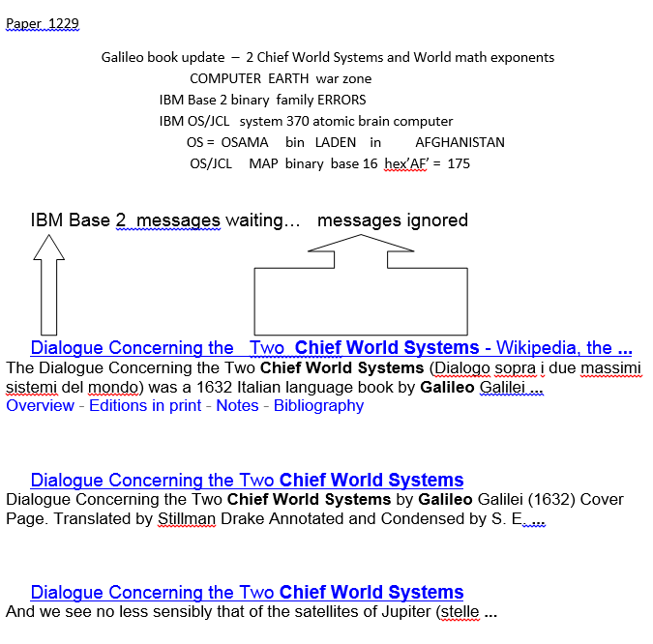Open Dialogue link above the Stillman Drake text
Image resolution: width=653 pixels, height=644 pixels.
247,481
